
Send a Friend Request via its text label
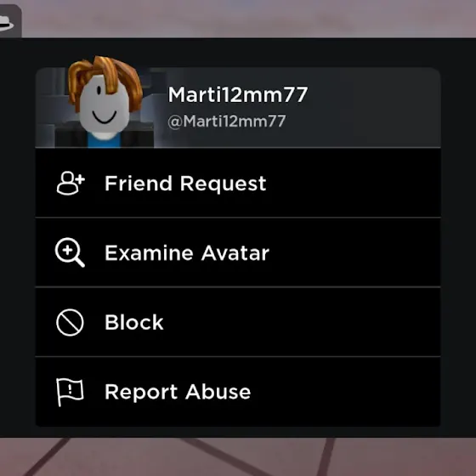pos(185,184)
